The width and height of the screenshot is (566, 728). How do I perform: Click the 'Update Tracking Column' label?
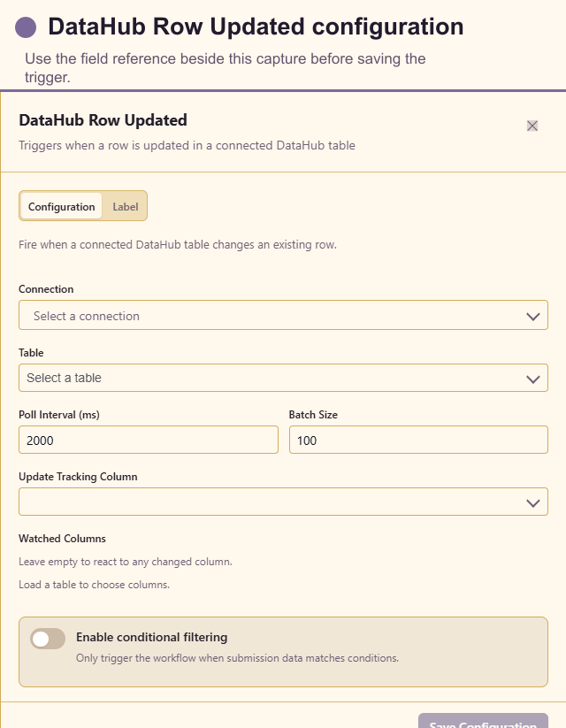point(78,477)
